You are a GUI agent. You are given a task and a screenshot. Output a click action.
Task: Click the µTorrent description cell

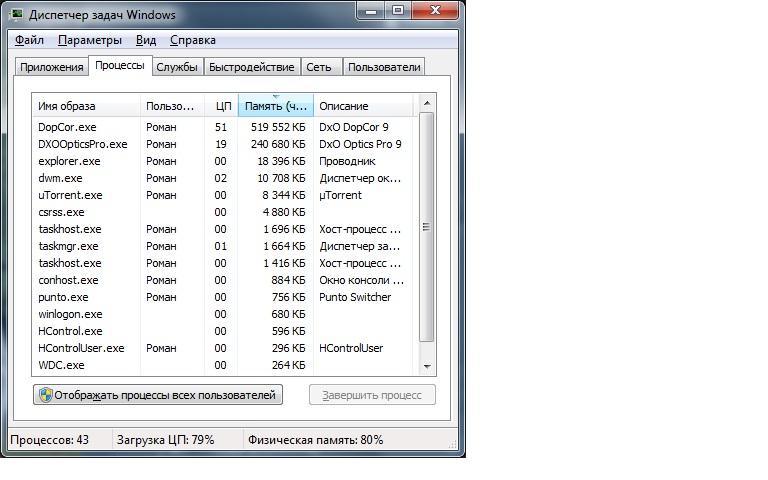340,195
